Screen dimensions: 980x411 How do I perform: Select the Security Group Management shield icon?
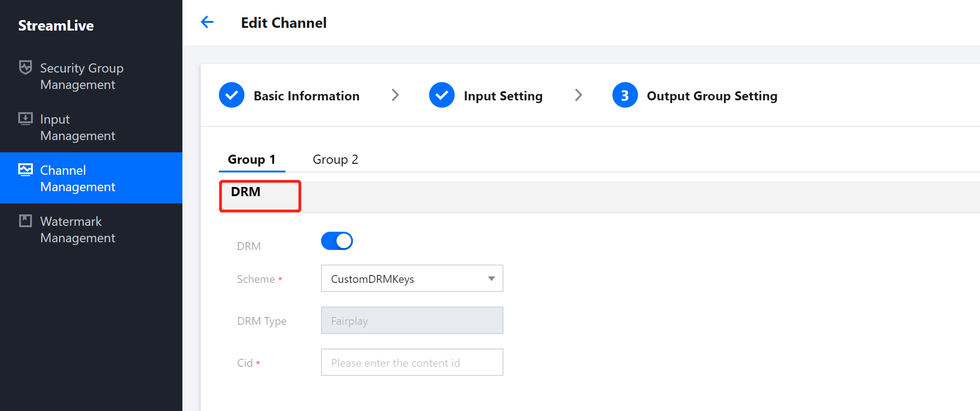26,67
